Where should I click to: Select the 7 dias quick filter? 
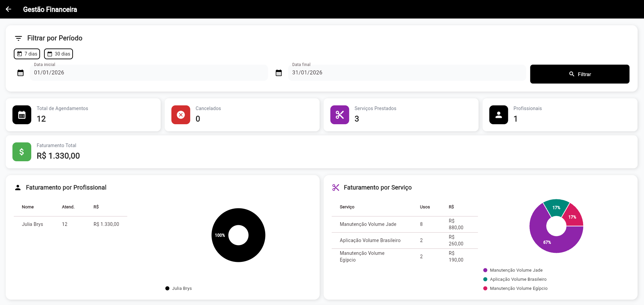27,54
